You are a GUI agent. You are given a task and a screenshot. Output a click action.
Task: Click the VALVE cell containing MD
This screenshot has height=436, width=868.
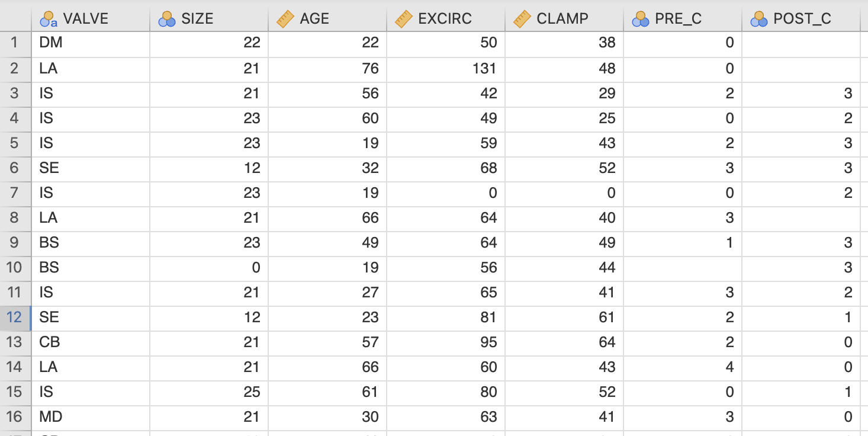click(91, 417)
